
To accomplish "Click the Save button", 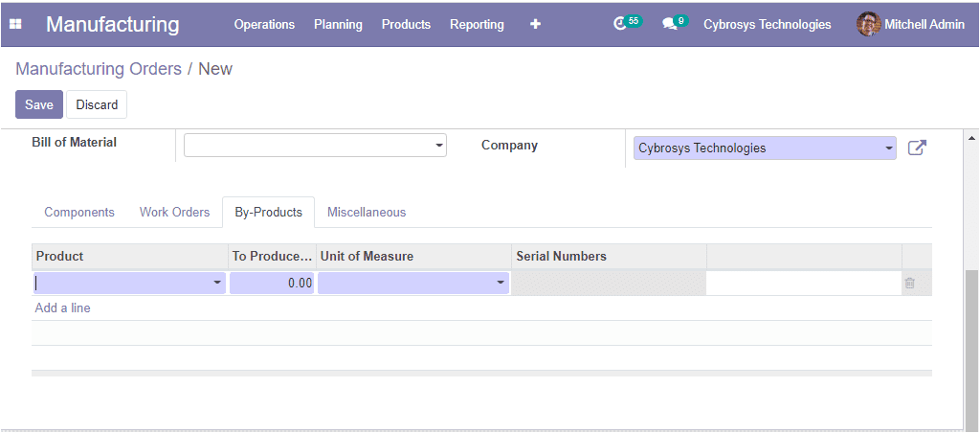I will tap(39, 104).
